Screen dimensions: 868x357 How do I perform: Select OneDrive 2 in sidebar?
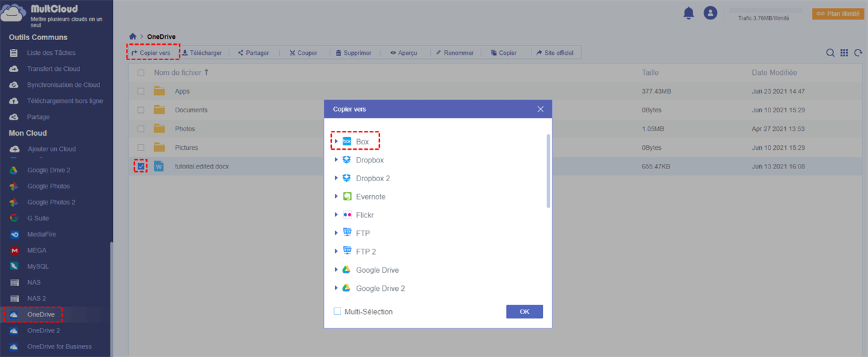pos(43,331)
